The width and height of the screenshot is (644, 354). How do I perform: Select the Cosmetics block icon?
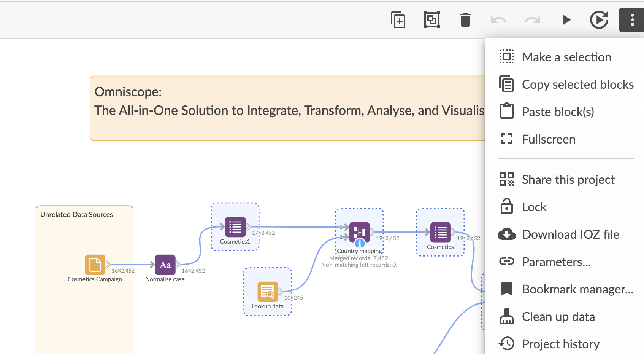(440, 232)
